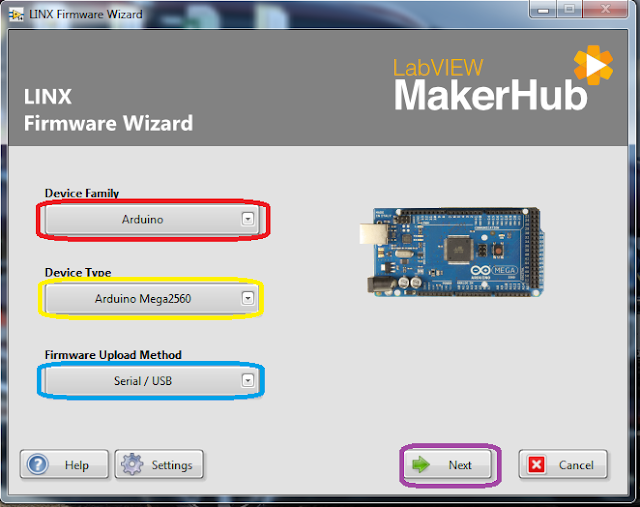Click the maximize button in the title bar
This screenshot has height=507, width=640.
click(570, 9)
